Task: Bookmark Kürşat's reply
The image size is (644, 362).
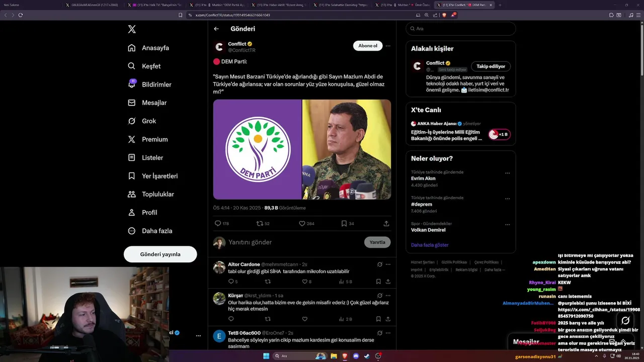Action: [378, 319]
